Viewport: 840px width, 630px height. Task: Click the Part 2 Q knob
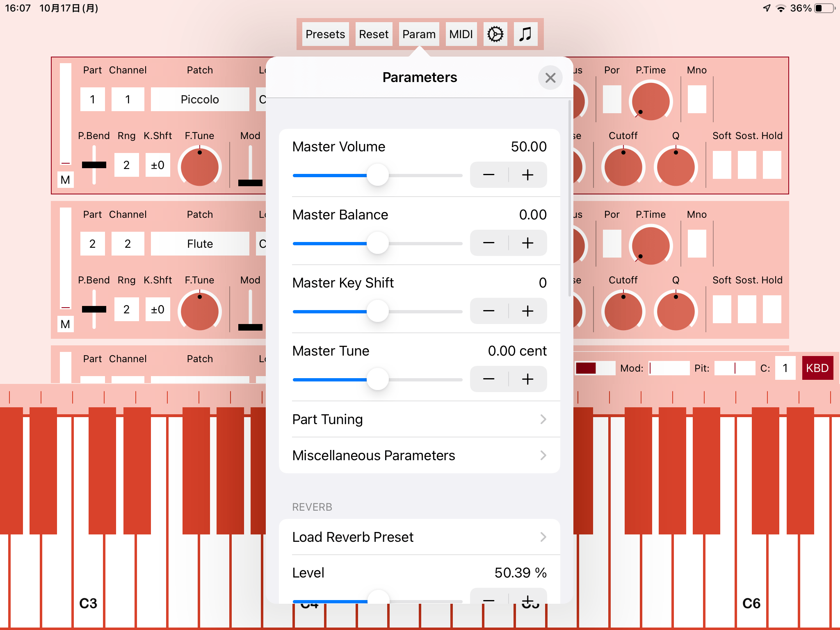(676, 311)
